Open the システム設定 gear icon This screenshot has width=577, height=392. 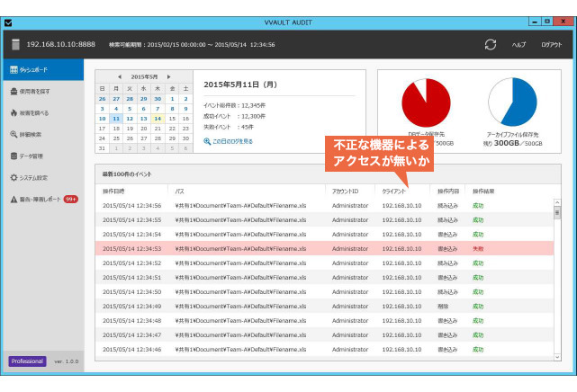coord(14,177)
